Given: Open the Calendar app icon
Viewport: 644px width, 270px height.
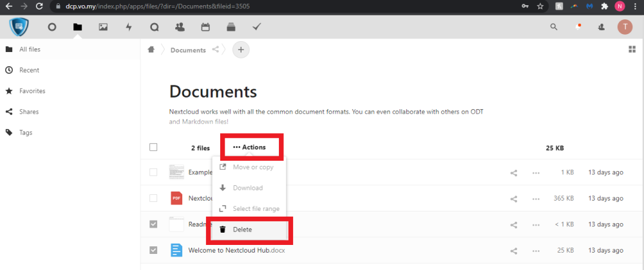Looking at the screenshot, I should tap(205, 27).
